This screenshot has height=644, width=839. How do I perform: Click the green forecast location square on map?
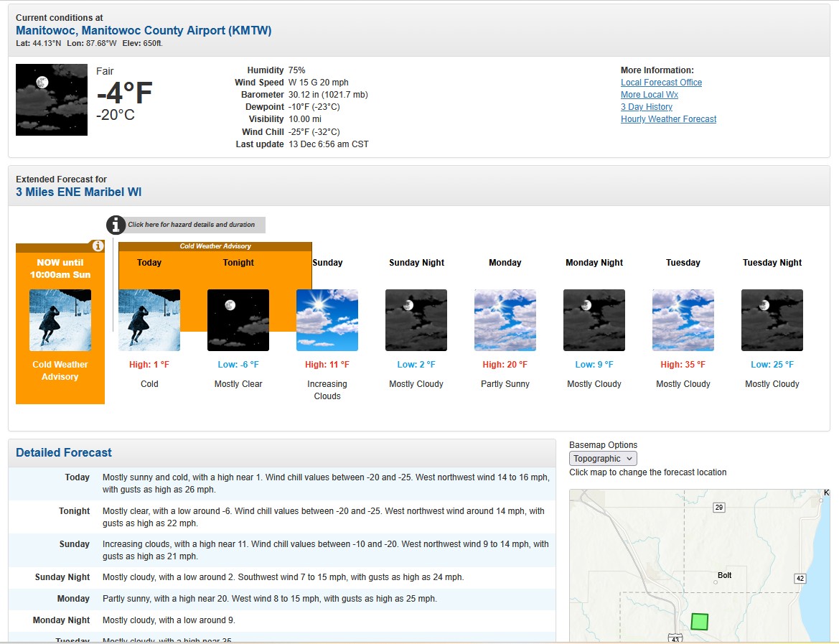[699, 622]
